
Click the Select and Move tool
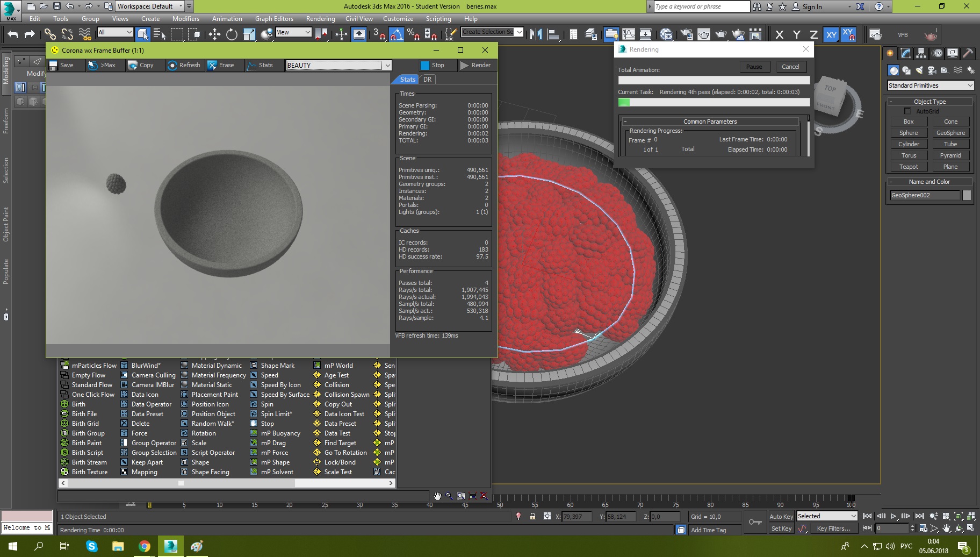click(x=214, y=34)
